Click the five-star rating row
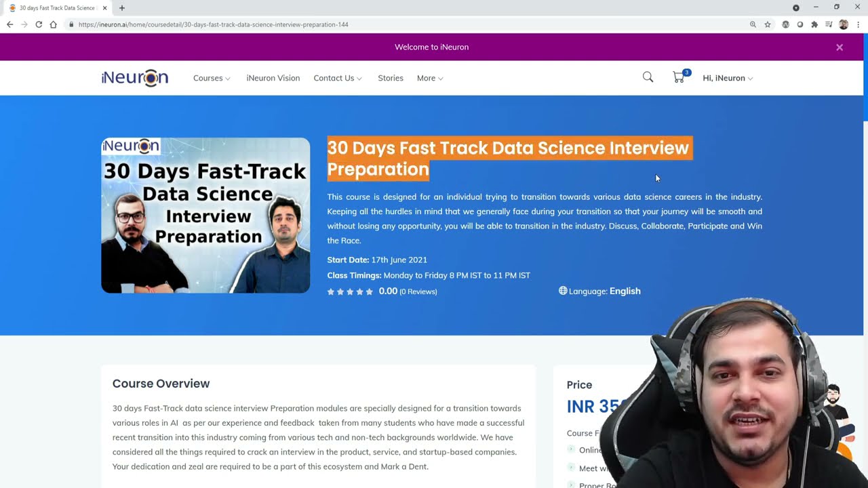Viewport: 868px width, 488px height. pyautogui.click(x=350, y=291)
